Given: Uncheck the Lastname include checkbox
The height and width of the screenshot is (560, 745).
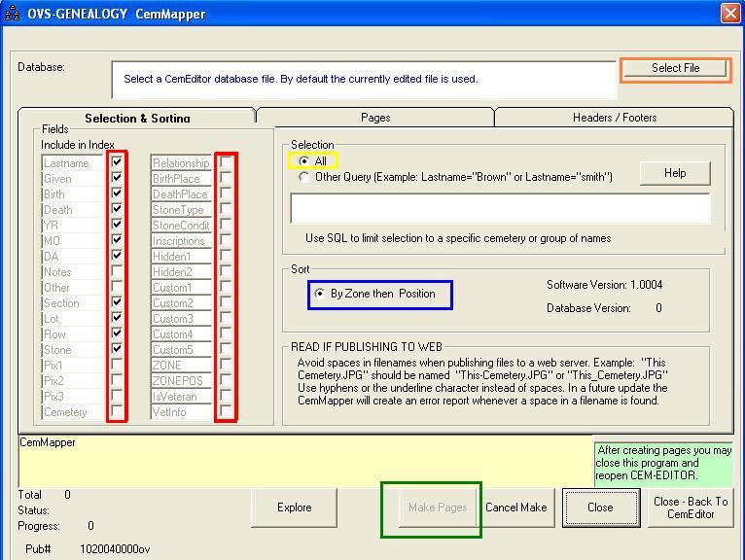Looking at the screenshot, I should click(117, 162).
